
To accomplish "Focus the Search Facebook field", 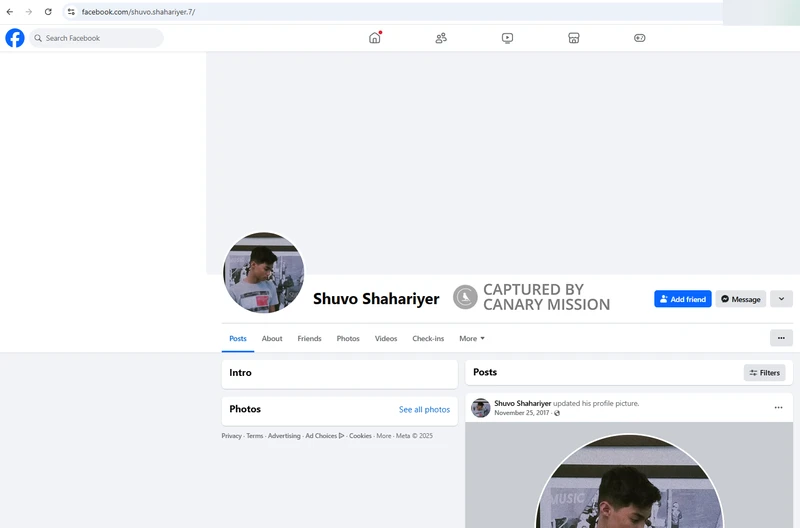I will point(96,38).
